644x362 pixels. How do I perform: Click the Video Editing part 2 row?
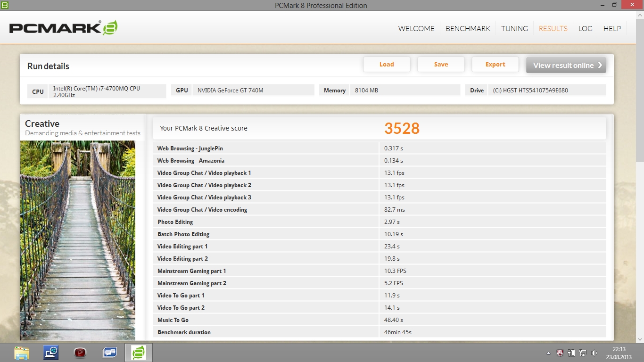(380, 259)
